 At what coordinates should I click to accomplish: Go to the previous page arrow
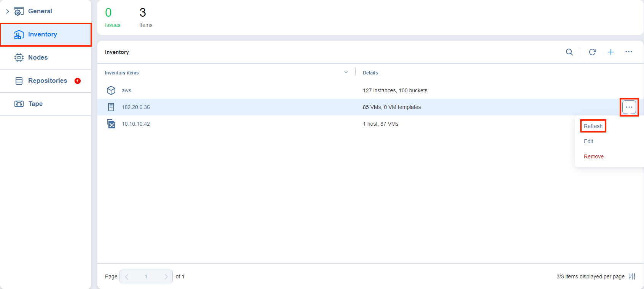click(127, 276)
